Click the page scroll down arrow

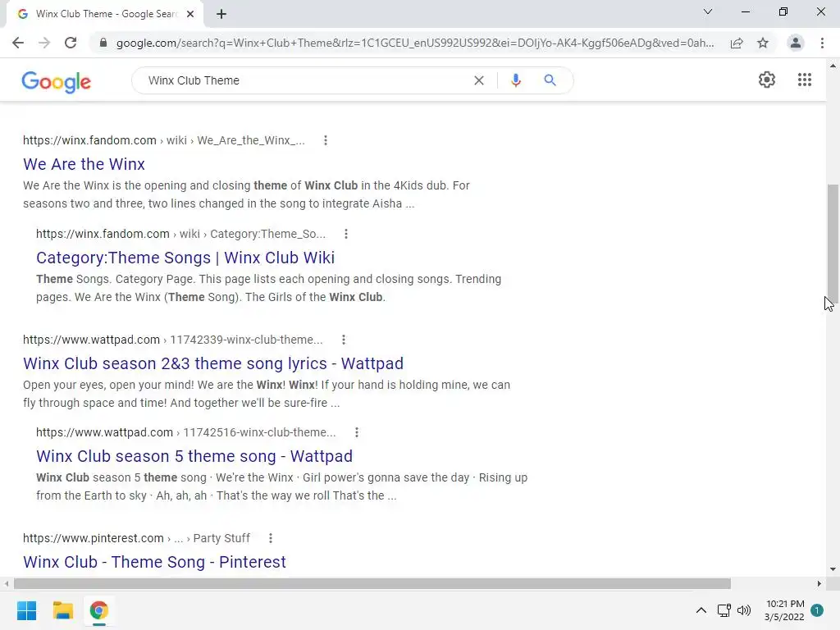[x=833, y=569]
